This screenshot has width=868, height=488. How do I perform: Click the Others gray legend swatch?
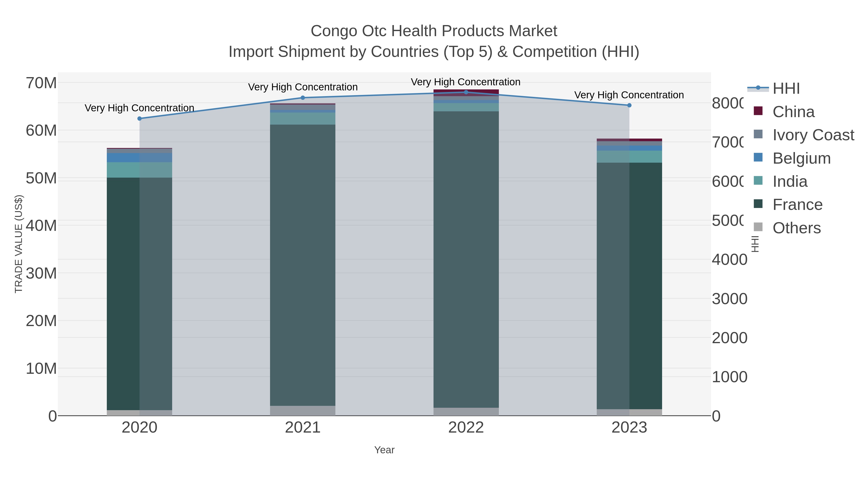click(x=758, y=227)
